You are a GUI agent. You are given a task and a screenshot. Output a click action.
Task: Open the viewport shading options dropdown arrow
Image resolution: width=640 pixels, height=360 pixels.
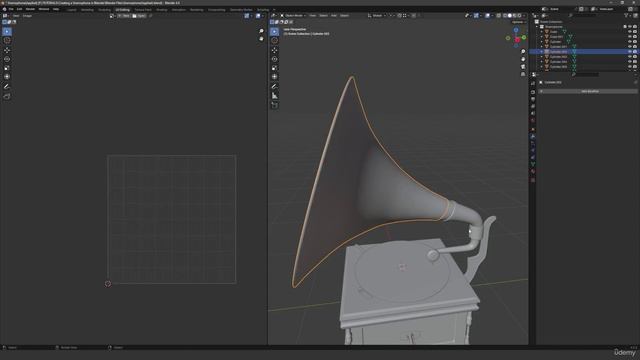(x=524, y=16)
